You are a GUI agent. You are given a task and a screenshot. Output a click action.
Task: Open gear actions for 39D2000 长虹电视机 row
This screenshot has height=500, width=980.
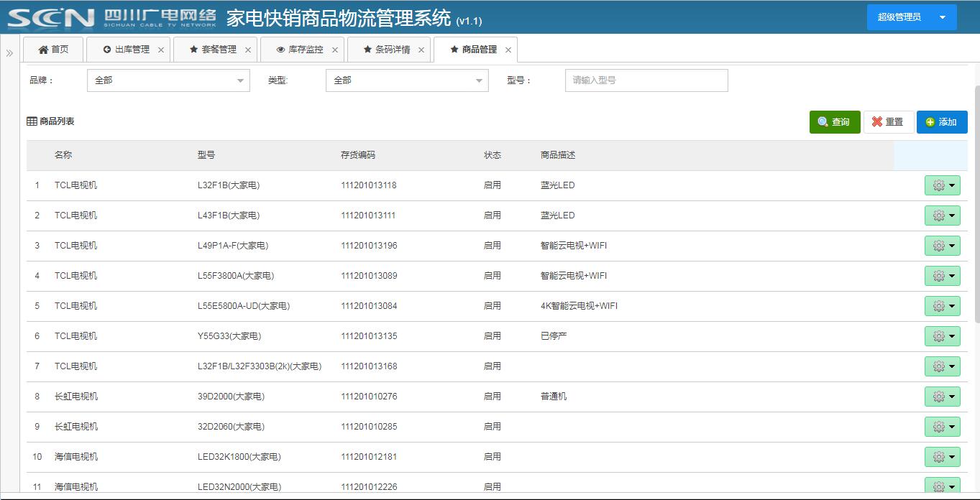pyautogui.click(x=942, y=397)
